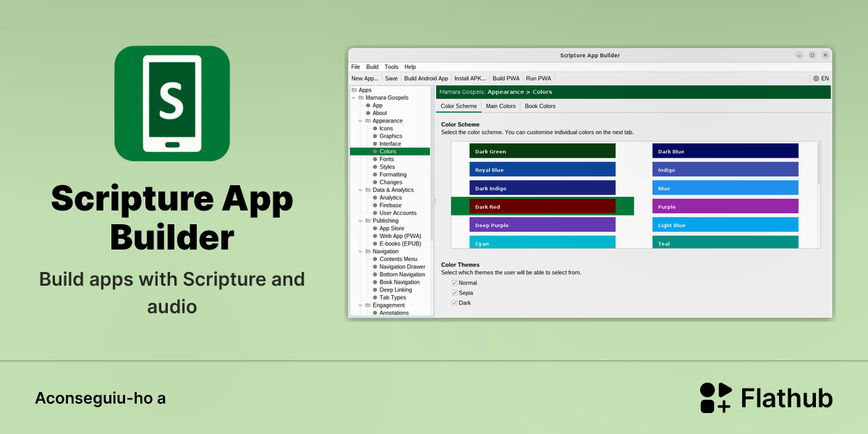Open the Contents Menu tree item
This screenshot has width=868, height=434.
tap(399, 259)
